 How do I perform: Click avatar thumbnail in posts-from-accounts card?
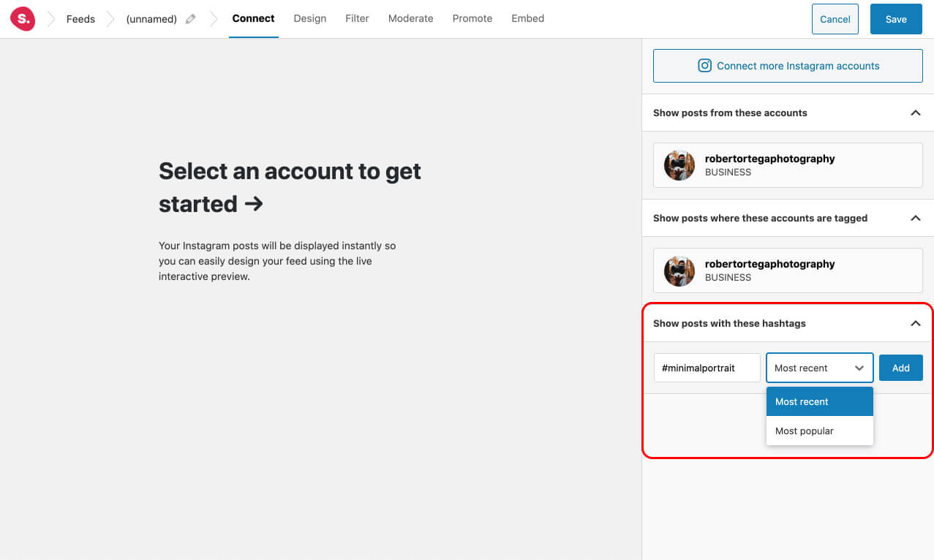click(679, 165)
